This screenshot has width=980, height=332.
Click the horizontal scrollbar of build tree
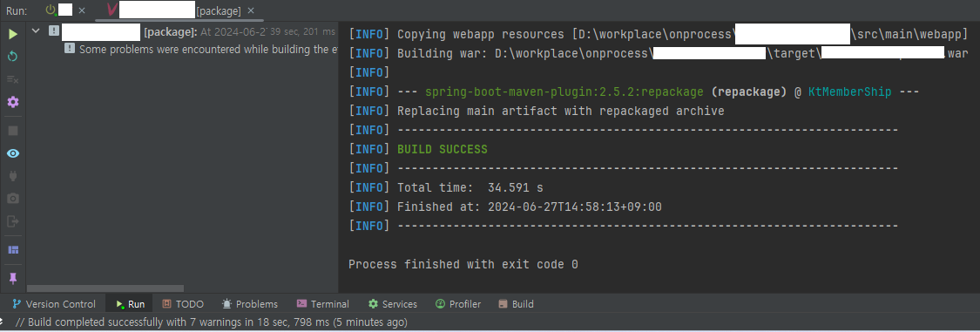pyautogui.click(x=105, y=288)
